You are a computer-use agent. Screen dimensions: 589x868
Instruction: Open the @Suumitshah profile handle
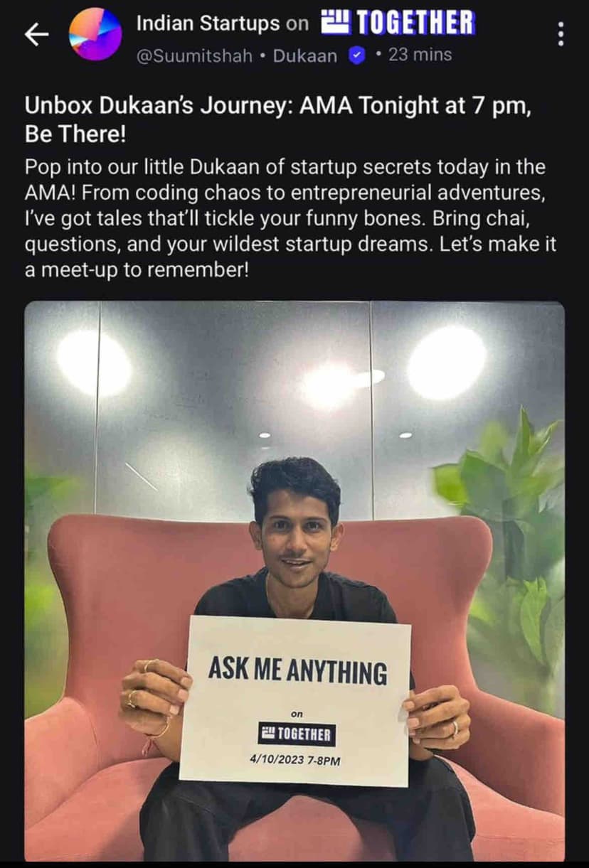(x=193, y=55)
